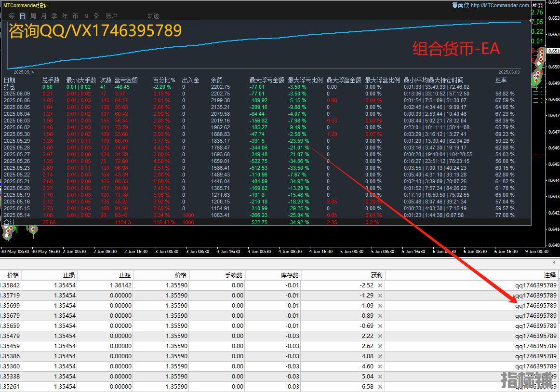This screenshot has height=392, width=560.
Task: Open the 月 monthly tab
Action: (43, 16)
